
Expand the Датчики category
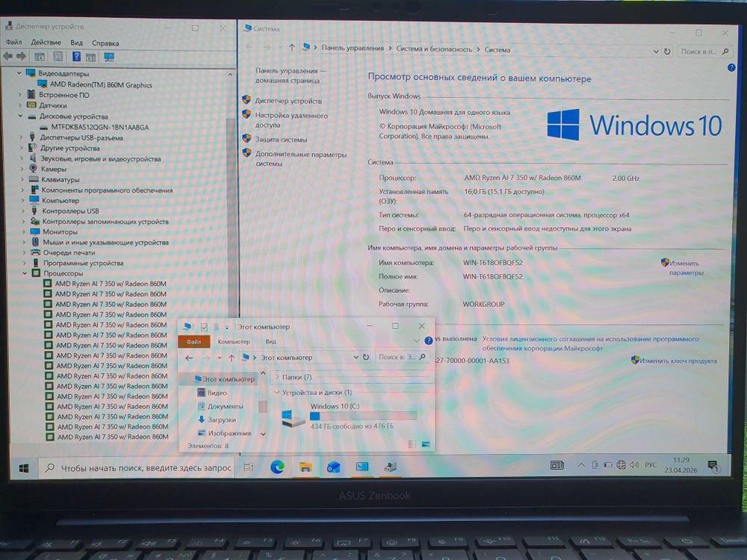(x=20, y=105)
